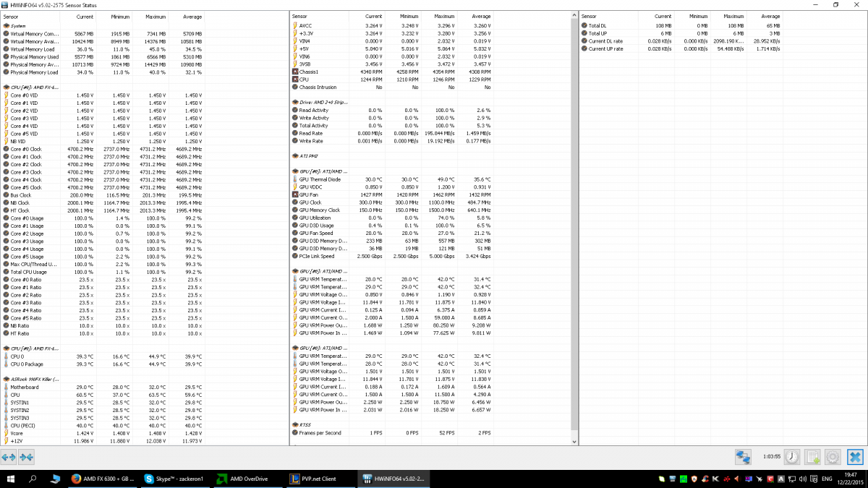Select the Current UP rate row
Image resolution: width=868 pixels, height=488 pixels.
pyautogui.click(x=681, y=49)
